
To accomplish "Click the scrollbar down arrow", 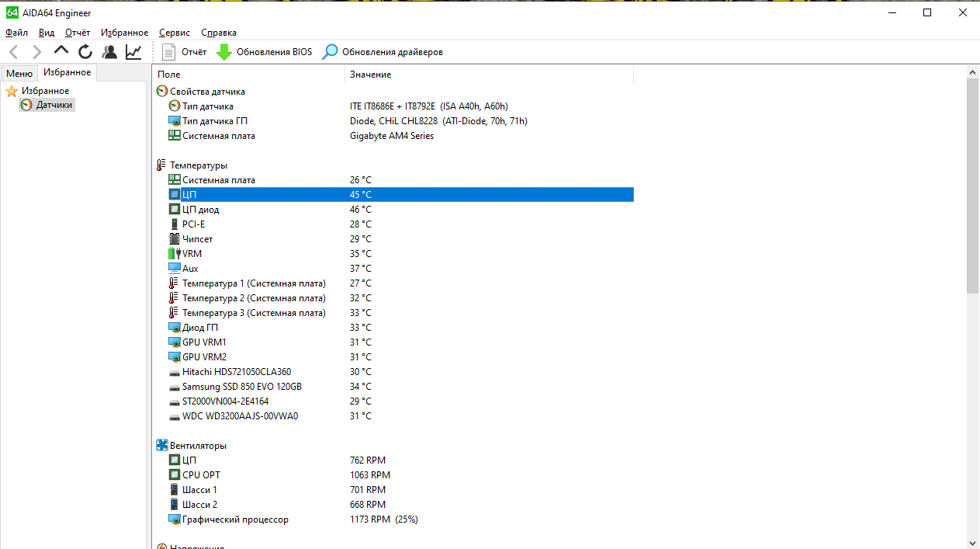I will point(973,543).
